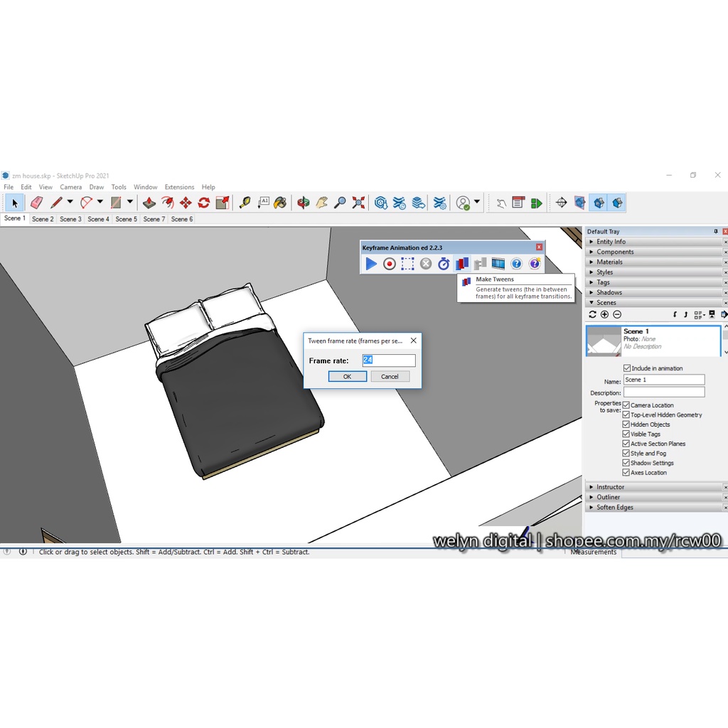This screenshot has height=728, width=728.
Task: Select the Eraser tool
Action: [x=36, y=203]
